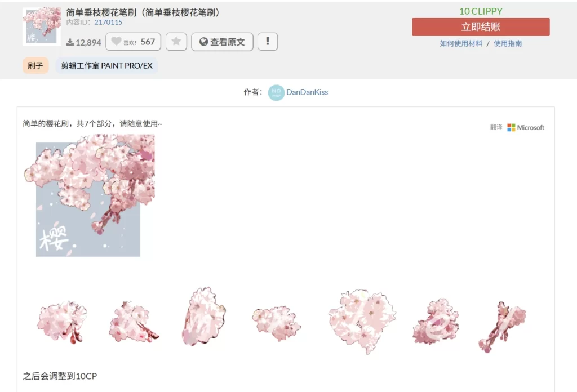The height and width of the screenshot is (392, 577).
Task: Open the 使用指南 guide link
Action: tap(508, 43)
